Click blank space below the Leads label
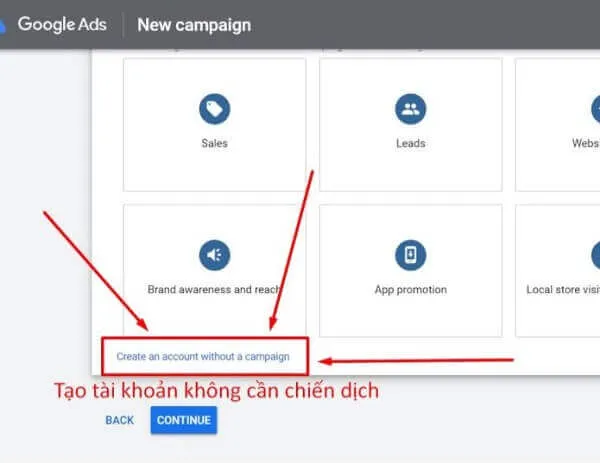The height and width of the screenshot is (463, 600). pyautogui.click(x=410, y=170)
